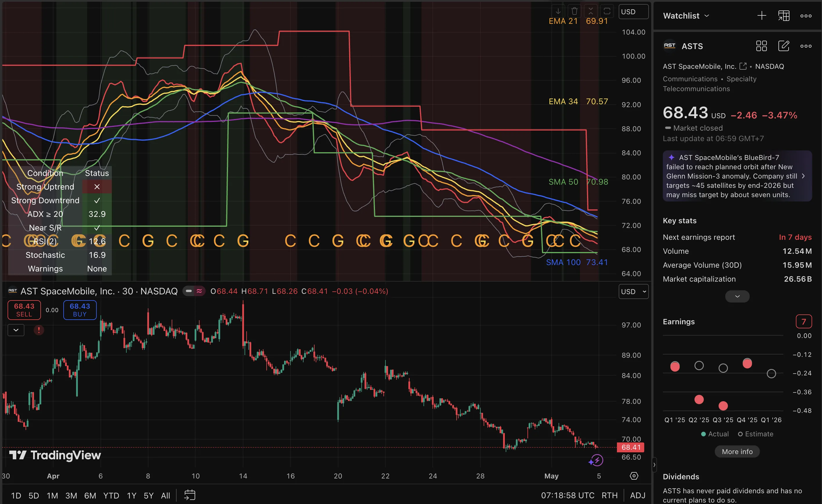Open ASTS widget grid view

pyautogui.click(x=761, y=46)
